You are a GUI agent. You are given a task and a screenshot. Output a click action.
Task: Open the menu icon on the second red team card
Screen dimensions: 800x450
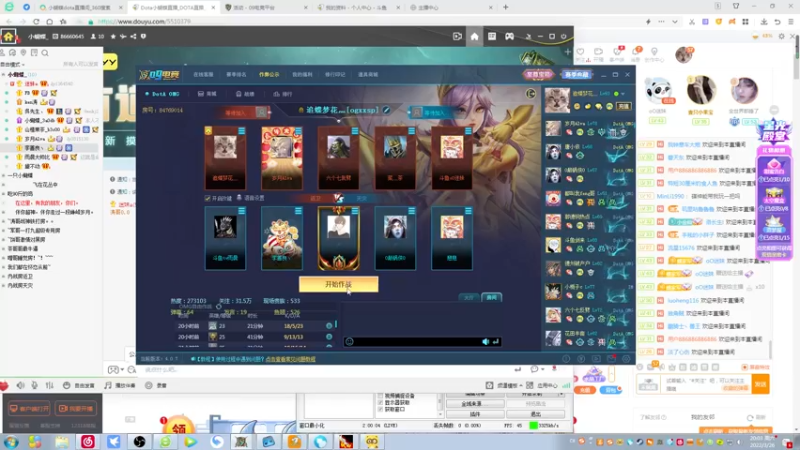point(298,131)
